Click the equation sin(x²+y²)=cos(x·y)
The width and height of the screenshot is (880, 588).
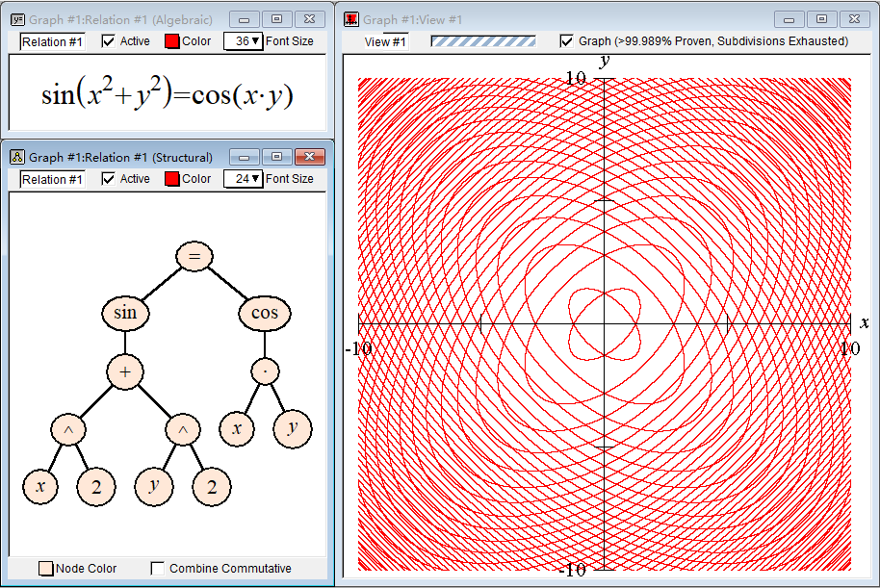coord(167,94)
